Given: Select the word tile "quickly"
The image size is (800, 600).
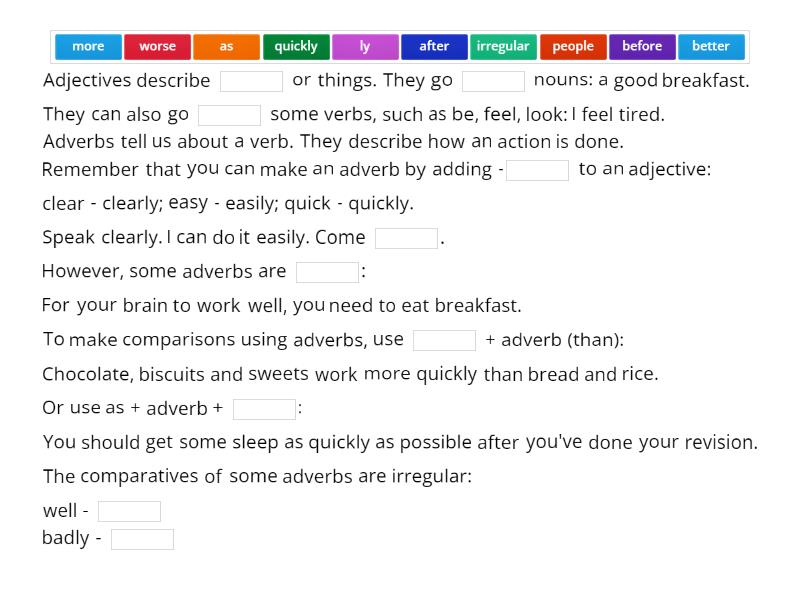Looking at the screenshot, I should [x=296, y=46].
